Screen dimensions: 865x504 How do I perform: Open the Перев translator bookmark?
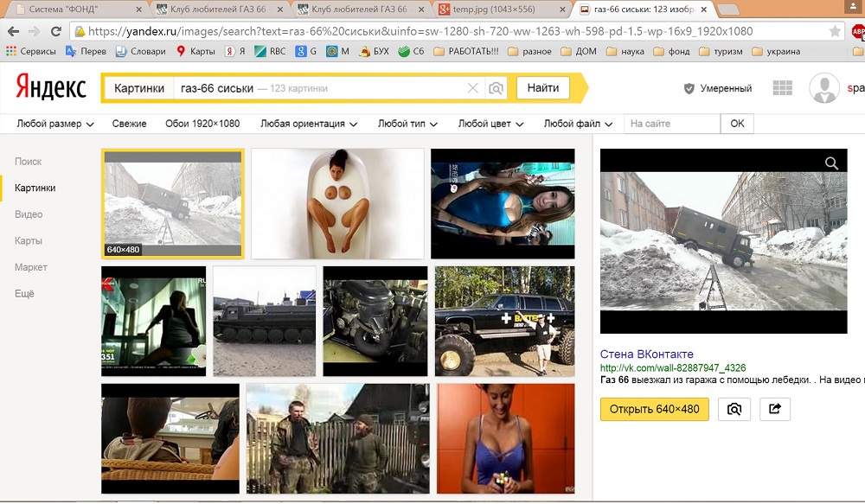(86, 51)
